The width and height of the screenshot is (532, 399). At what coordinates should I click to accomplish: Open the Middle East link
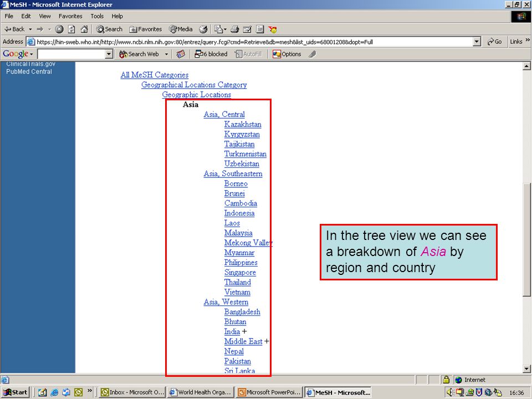click(x=243, y=341)
